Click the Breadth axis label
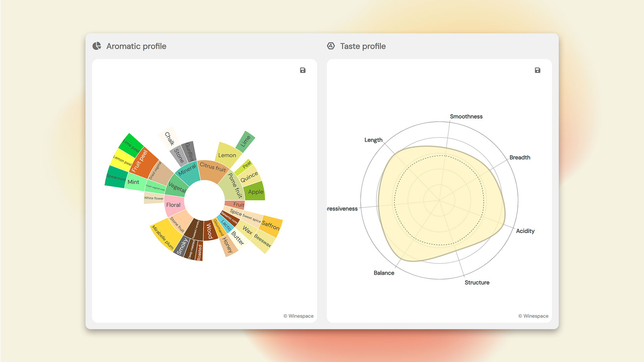This screenshot has height=362, width=644. (520, 157)
